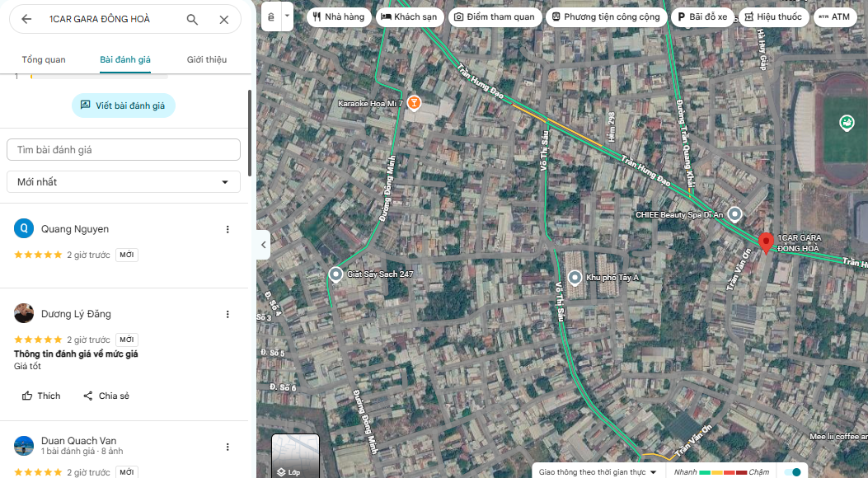Screen dimensions: 868x478
Task: Open the Mới nhất sort dropdown
Action: pyautogui.click(x=124, y=182)
